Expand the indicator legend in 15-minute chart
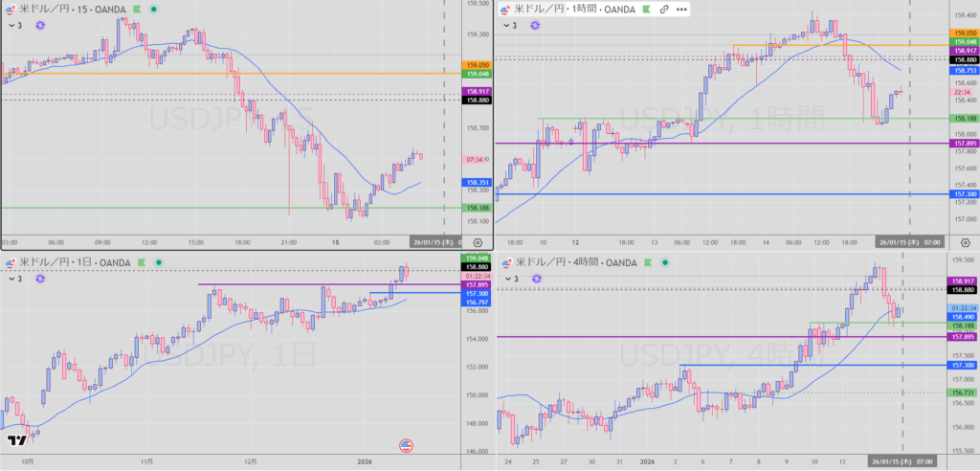The height and width of the screenshot is (471, 980). pos(11,25)
